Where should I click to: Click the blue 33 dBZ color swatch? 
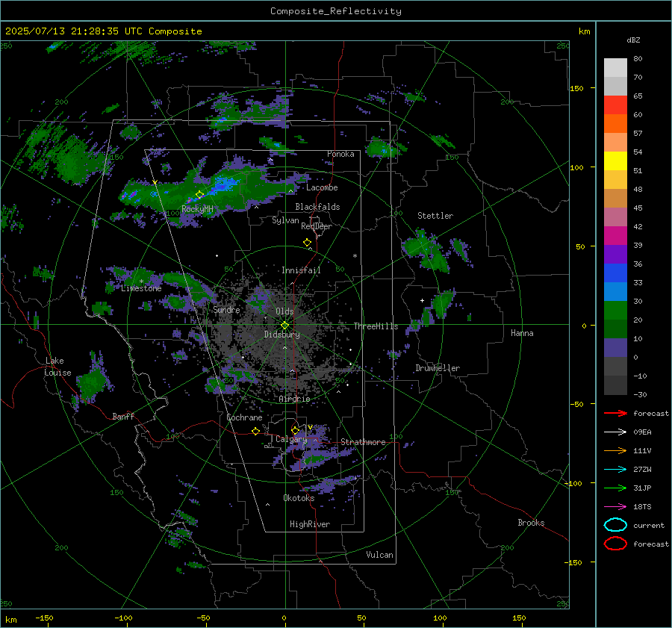pyautogui.click(x=615, y=273)
